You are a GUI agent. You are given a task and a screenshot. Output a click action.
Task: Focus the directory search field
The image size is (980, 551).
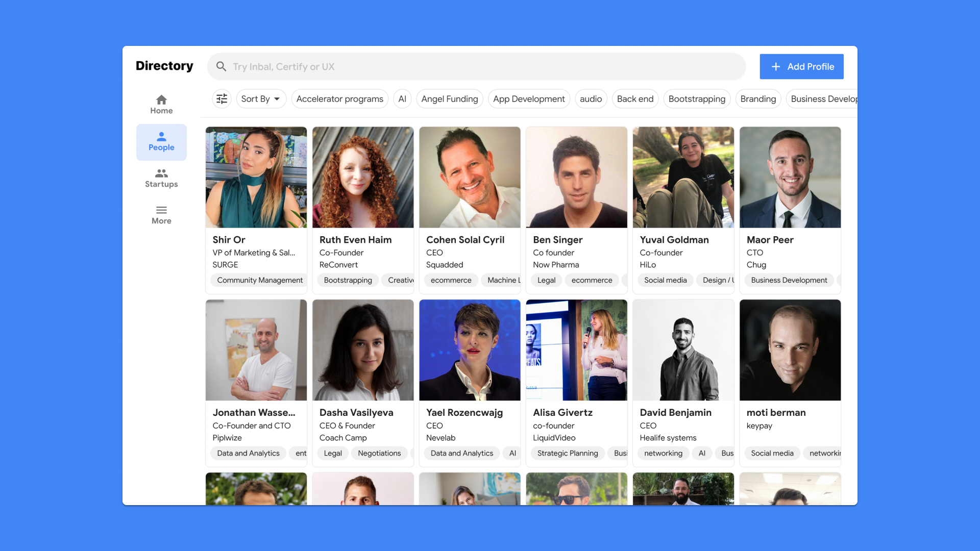click(476, 67)
